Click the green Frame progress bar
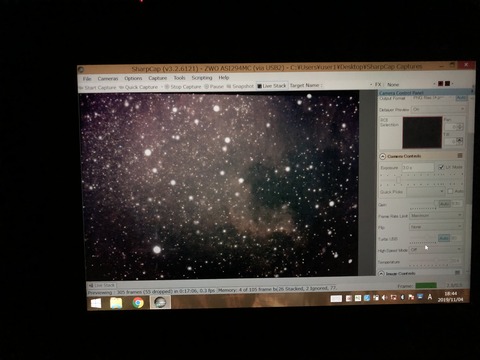 [426, 285]
